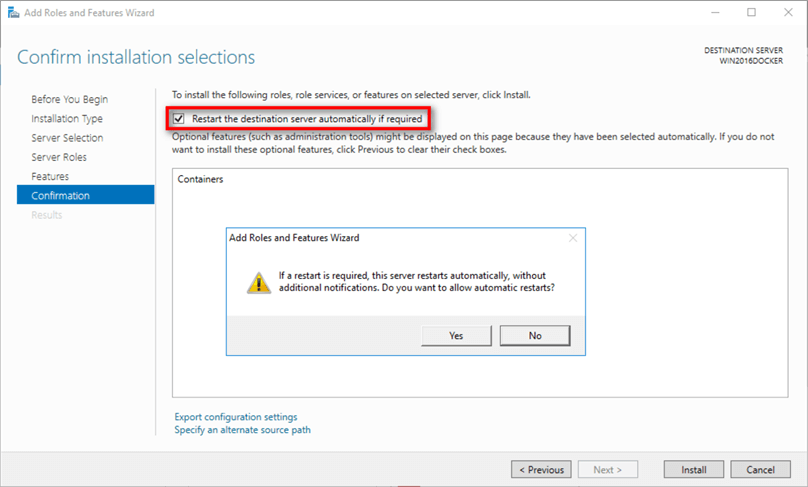808x487 pixels.
Task: Close the automatic restart confirmation dialog
Action: click(573, 238)
